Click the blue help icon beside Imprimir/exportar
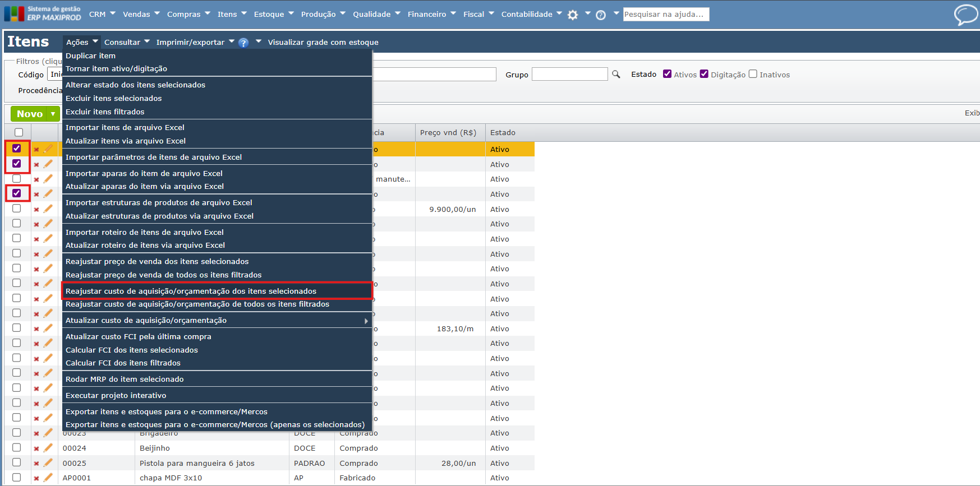The image size is (980, 486). (243, 43)
